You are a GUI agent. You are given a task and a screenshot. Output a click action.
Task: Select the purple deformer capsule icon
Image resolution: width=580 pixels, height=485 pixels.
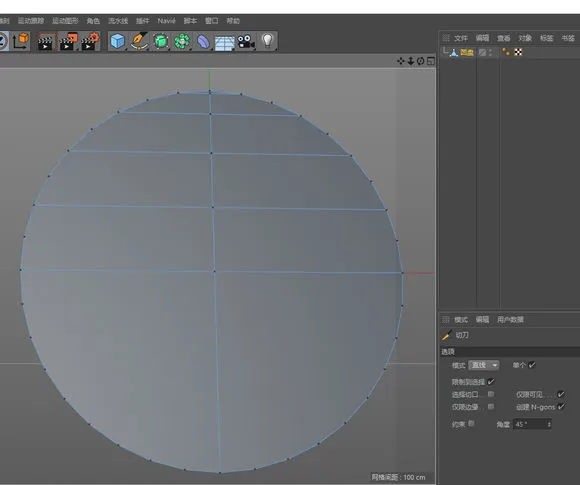point(203,42)
